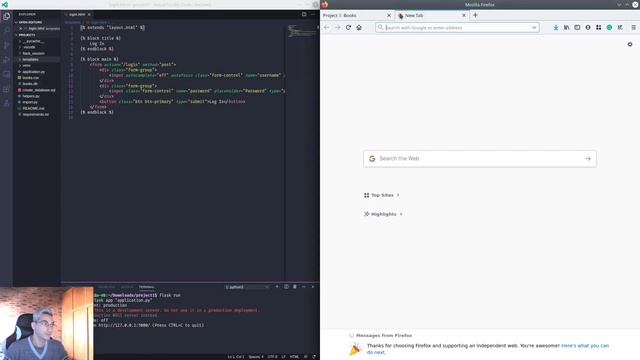
Task: Change language mode via HTML status item
Action: pyautogui.click(x=294, y=357)
